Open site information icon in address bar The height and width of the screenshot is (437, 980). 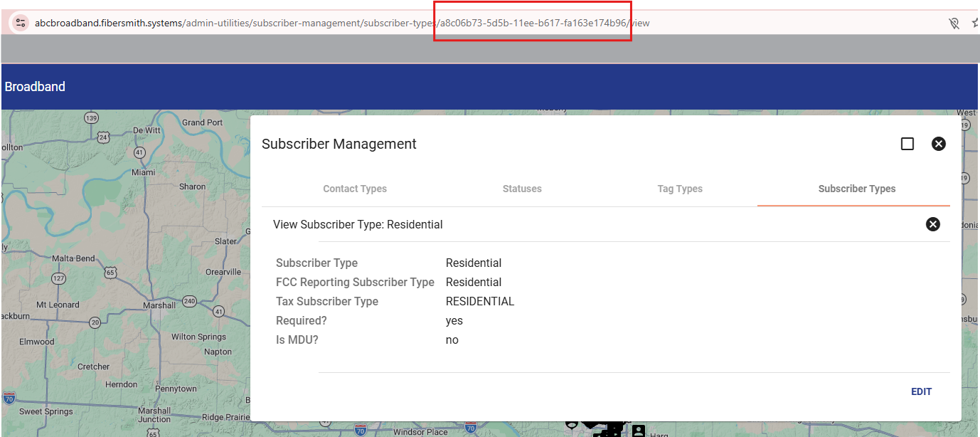[20, 23]
